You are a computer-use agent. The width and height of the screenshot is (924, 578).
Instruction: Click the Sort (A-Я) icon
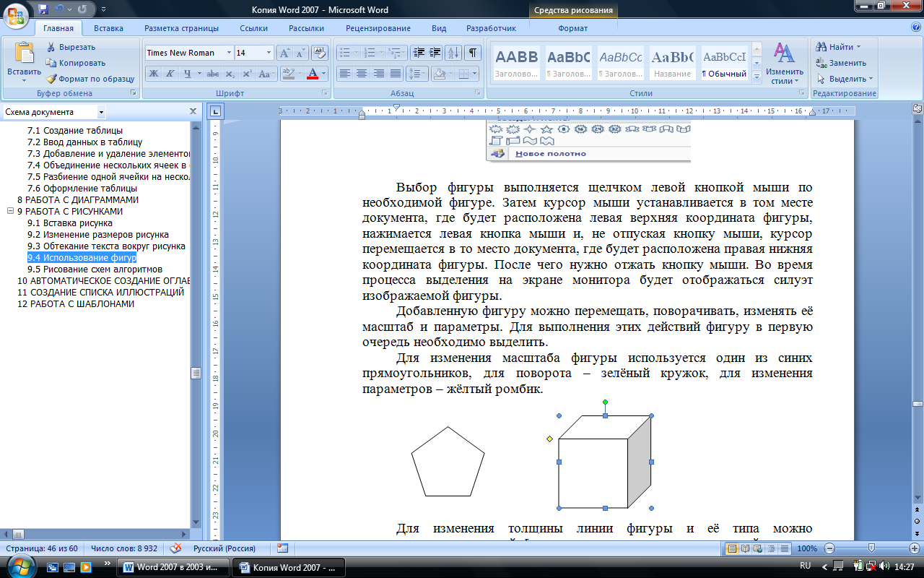pos(454,53)
